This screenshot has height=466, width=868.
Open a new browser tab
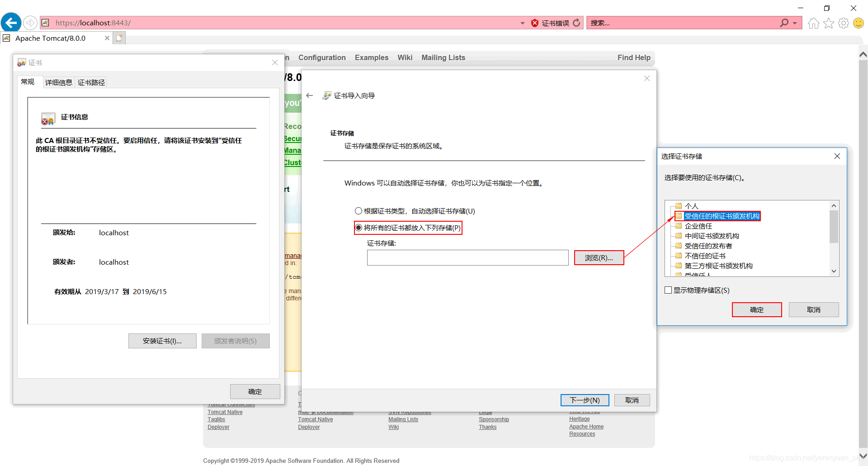(x=119, y=38)
